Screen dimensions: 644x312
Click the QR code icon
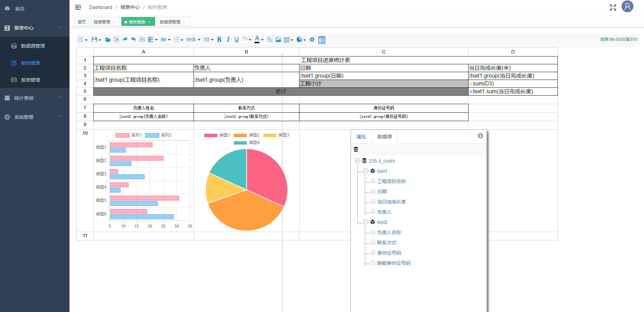pos(287,40)
